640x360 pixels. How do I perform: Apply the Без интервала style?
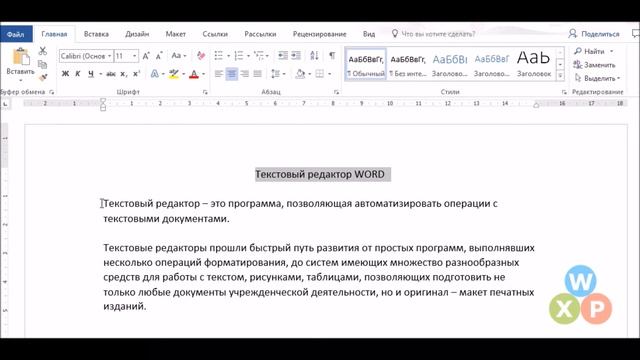408,65
